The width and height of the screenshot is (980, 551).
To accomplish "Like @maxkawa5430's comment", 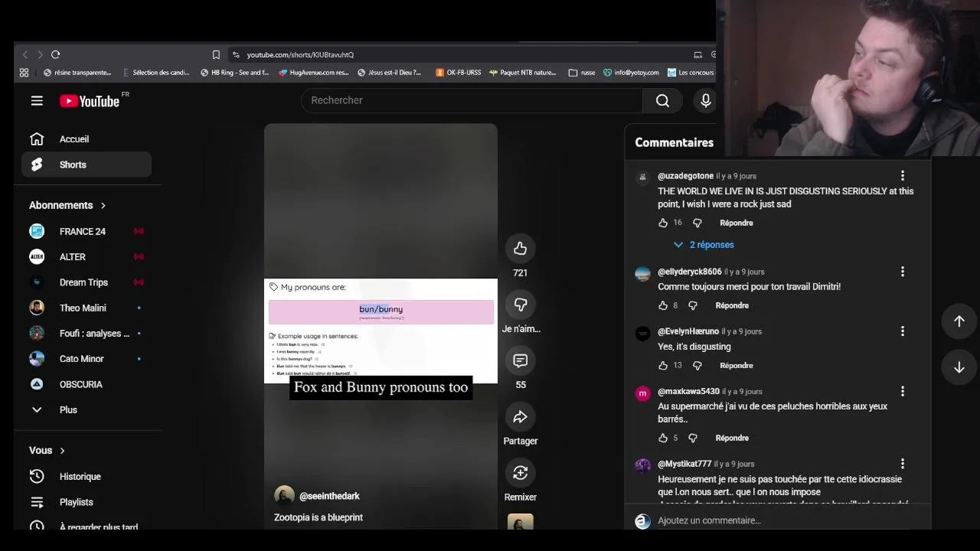I will coord(663,438).
